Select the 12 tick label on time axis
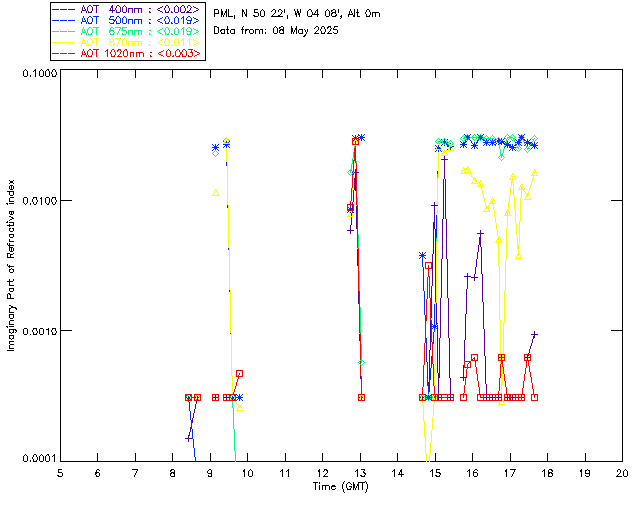 [x=322, y=472]
